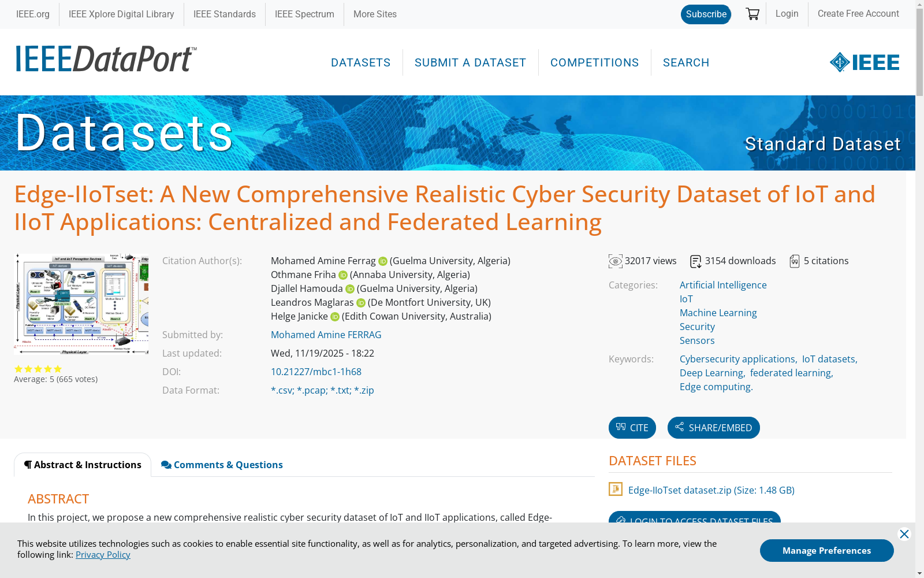Click the IEEE DataPort logo
This screenshot has height=578, width=924.
106,59
